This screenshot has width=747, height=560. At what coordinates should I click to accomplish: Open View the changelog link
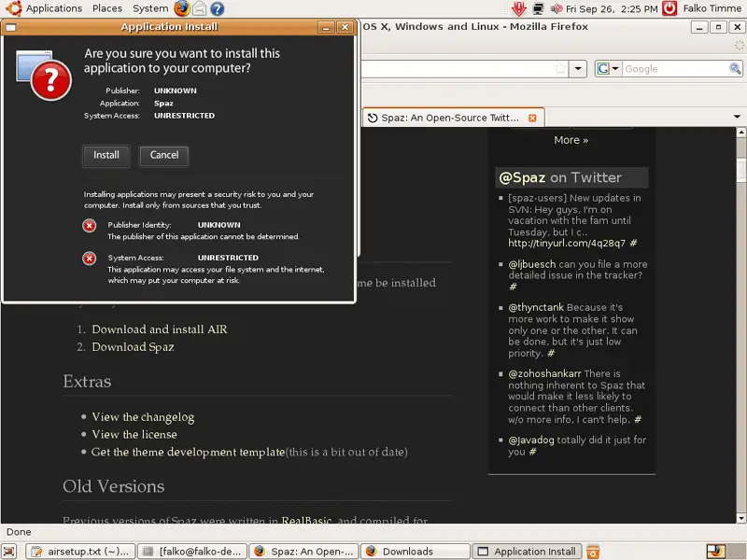(x=143, y=417)
